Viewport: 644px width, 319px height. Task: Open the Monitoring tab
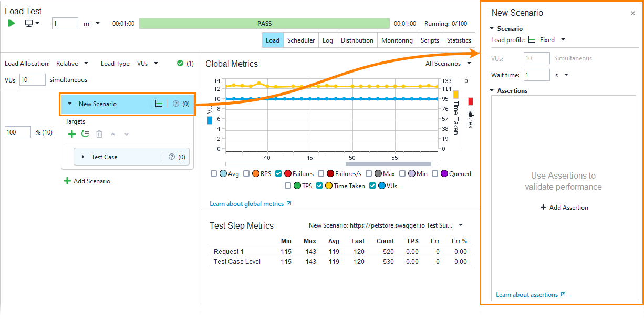click(397, 39)
